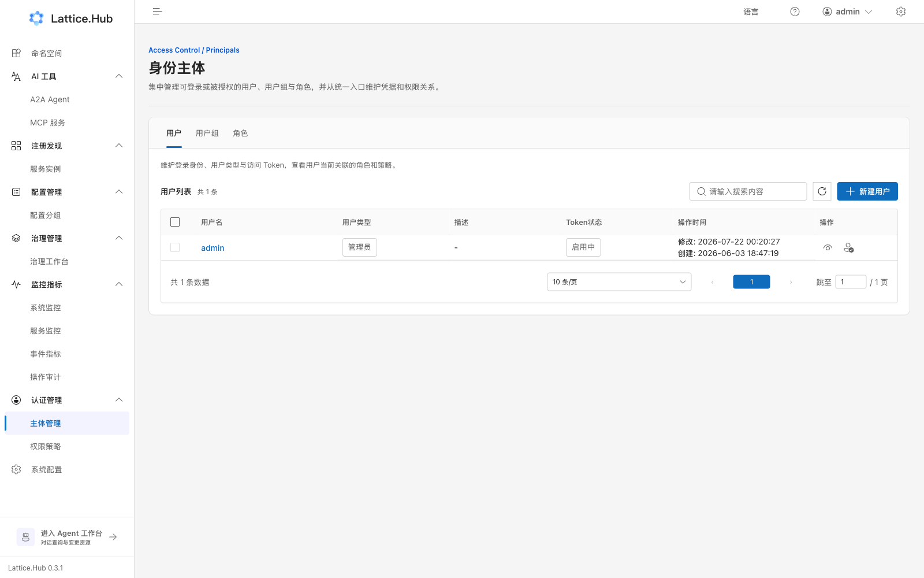Collapse the 配置管理 section
Image resolution: width=924 pixels, height=578 pixels.
pos(119,192)
